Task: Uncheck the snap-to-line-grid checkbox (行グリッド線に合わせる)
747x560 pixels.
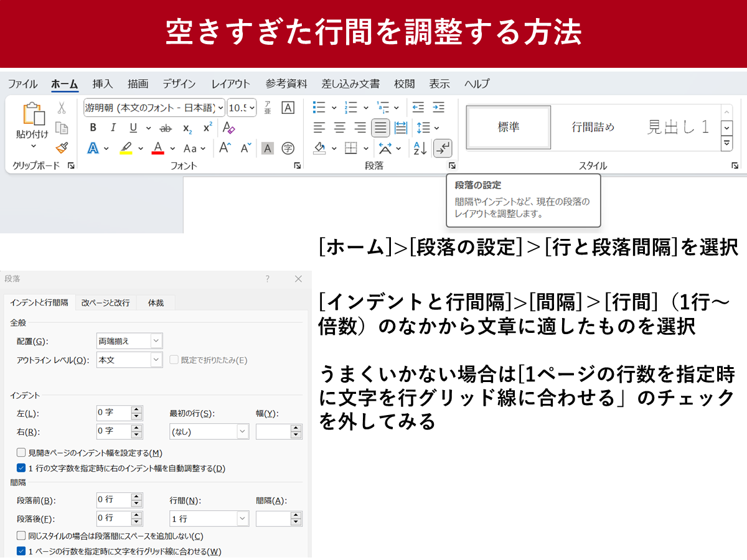Action: point(21,551)
